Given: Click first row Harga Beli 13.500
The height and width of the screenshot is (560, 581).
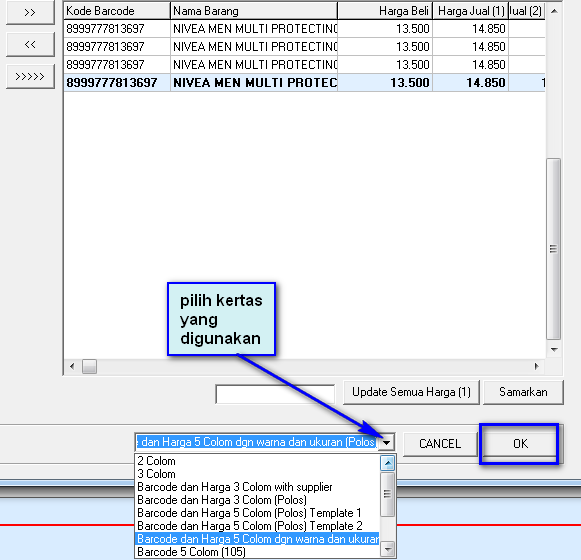Looking at the screenshot, I should pos(385,29).
